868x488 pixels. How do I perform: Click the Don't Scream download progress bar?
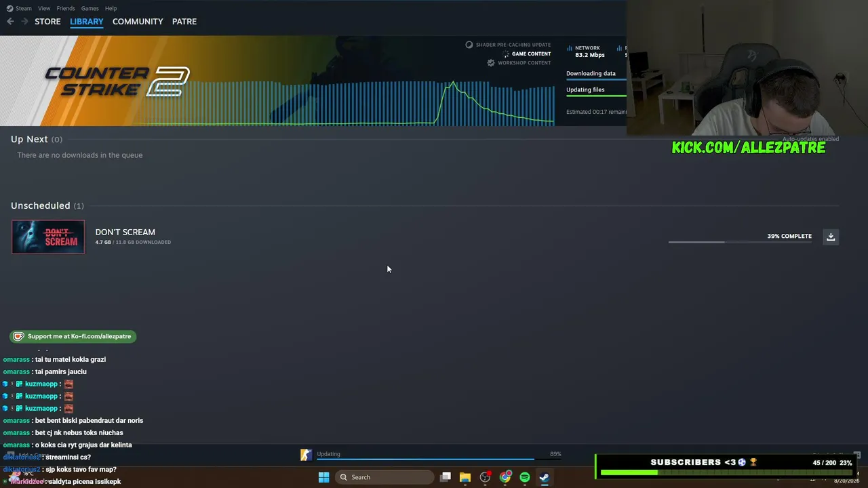pos(740,242)
